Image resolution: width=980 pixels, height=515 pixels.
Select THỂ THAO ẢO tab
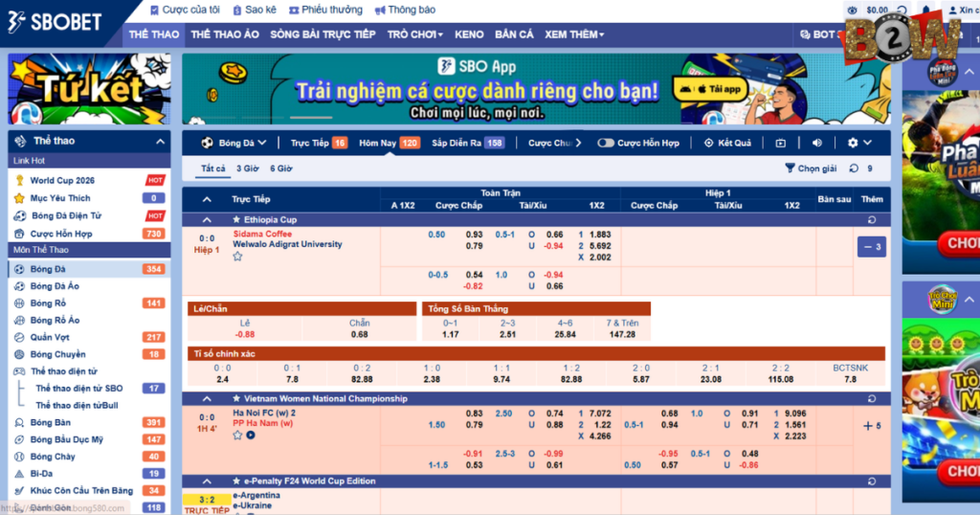point(225,34)
